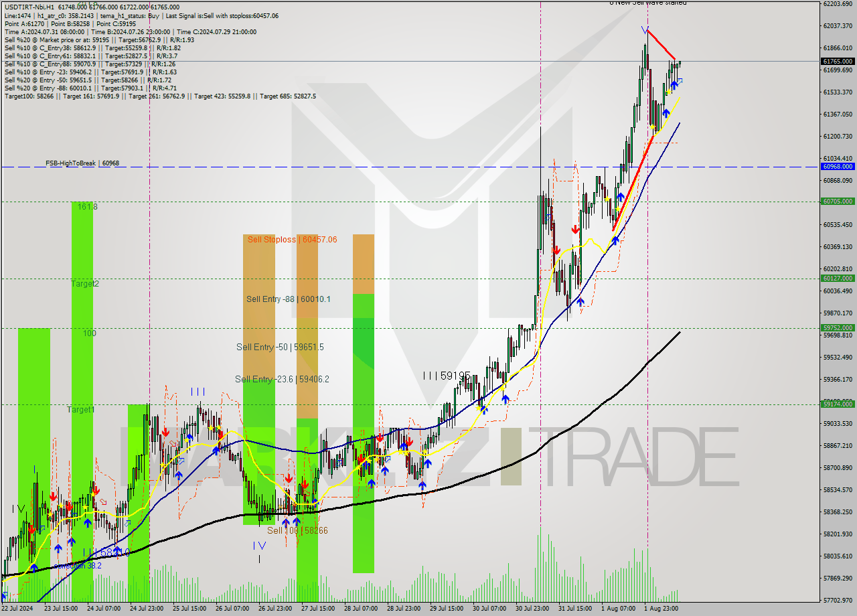857x616 pixels.
Task: Select the Line:1474 h1_atr_c0 status line
Action: (x=141, y=15)
